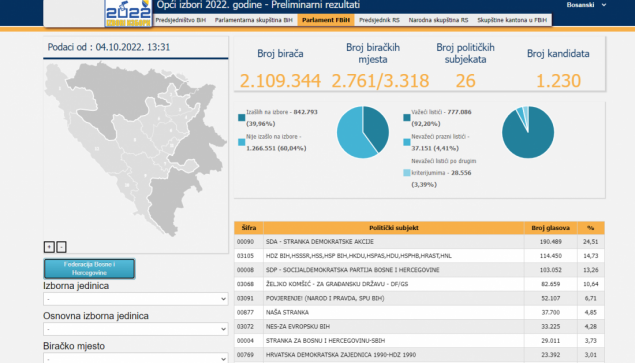
Task: Click the Izašli na izbore legend swatch
Action: point(242,117)
